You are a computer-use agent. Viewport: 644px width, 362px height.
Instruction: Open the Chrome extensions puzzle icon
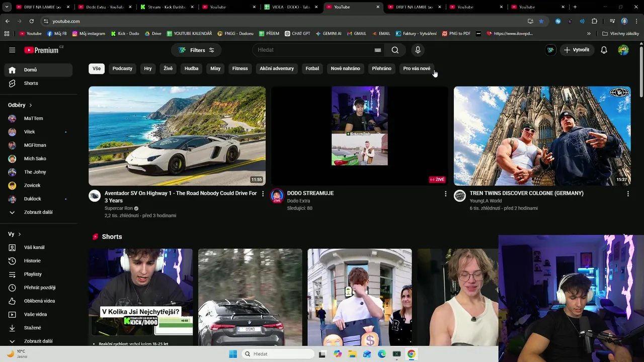[595, 21]
